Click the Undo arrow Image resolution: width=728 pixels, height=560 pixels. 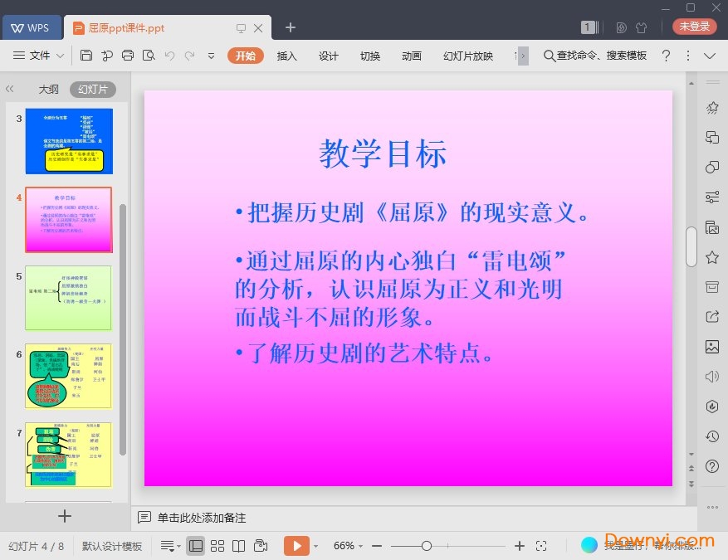[169, 56]
